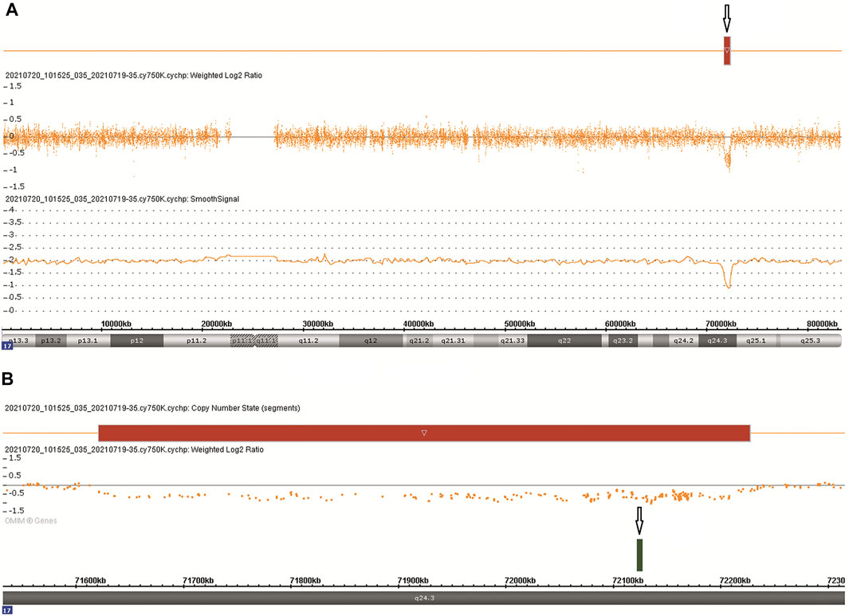Click the 4 tick on the SmoothSignal axis
Screen dimensions: 849x616
coord(10,210)
